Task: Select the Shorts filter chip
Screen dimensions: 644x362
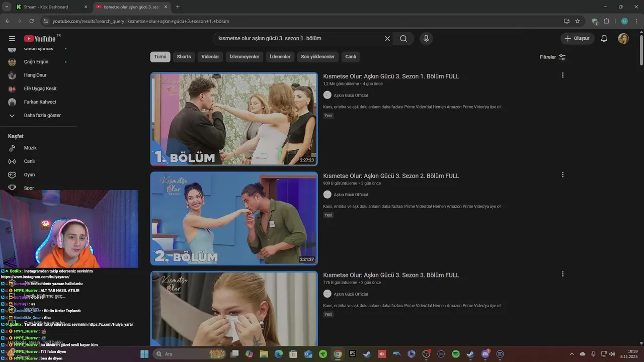Action: click(x=184, y=57)
